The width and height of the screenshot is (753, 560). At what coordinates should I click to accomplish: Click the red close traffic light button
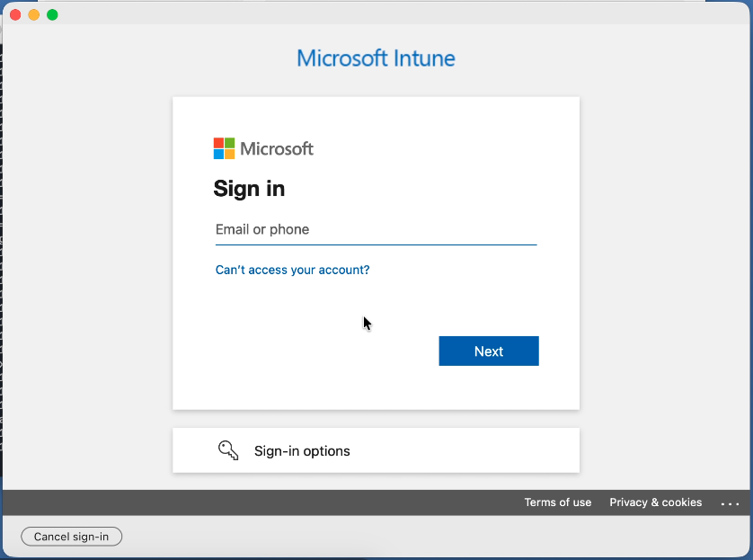tap(15, 14)
